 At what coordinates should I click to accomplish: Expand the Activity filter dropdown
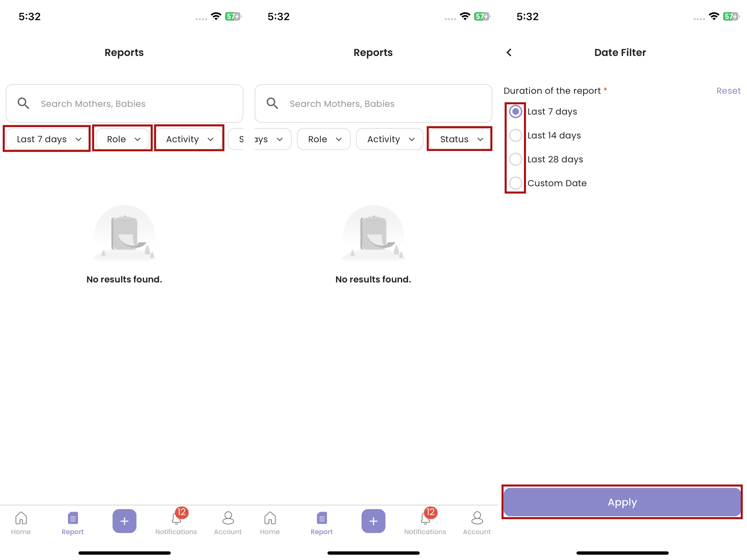(189, 139)
